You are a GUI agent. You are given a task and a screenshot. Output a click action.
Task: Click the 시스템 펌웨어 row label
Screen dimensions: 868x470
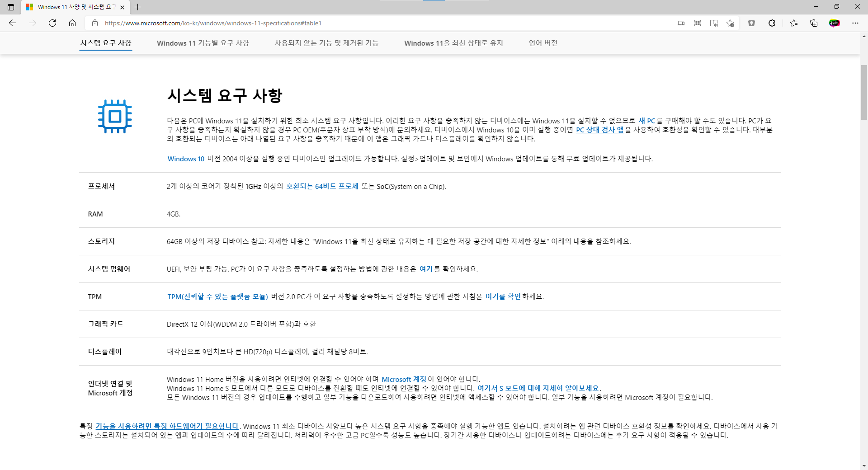point(109,269)
